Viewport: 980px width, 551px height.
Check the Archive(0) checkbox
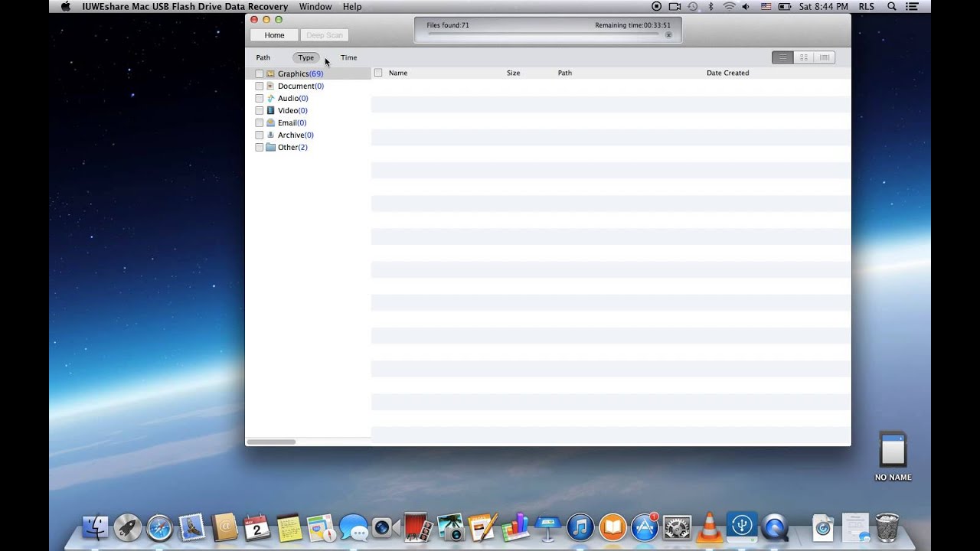[x=259, y=135]
